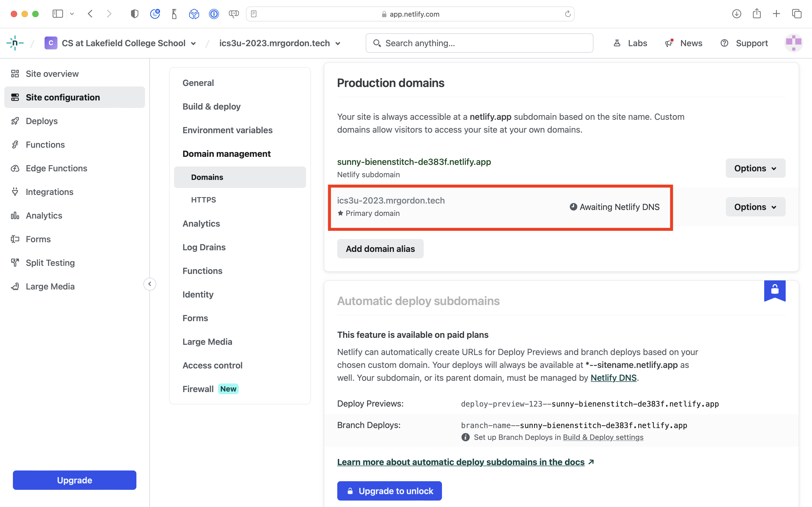Expand the ics3u-2023.mrgordon.tech site dropdown
The height and width of the screenshot is (507, 812).
tap(338, 43)
